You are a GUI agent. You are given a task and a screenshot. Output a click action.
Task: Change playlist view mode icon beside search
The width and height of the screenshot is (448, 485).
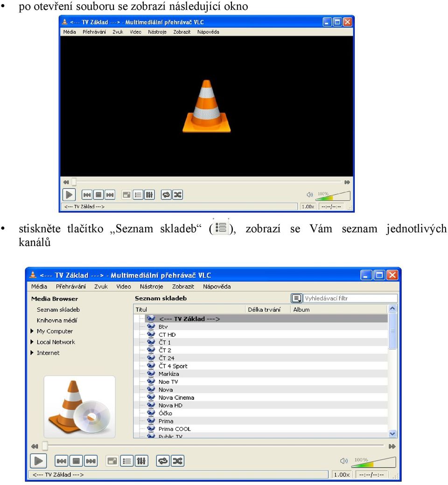[296, 298]
